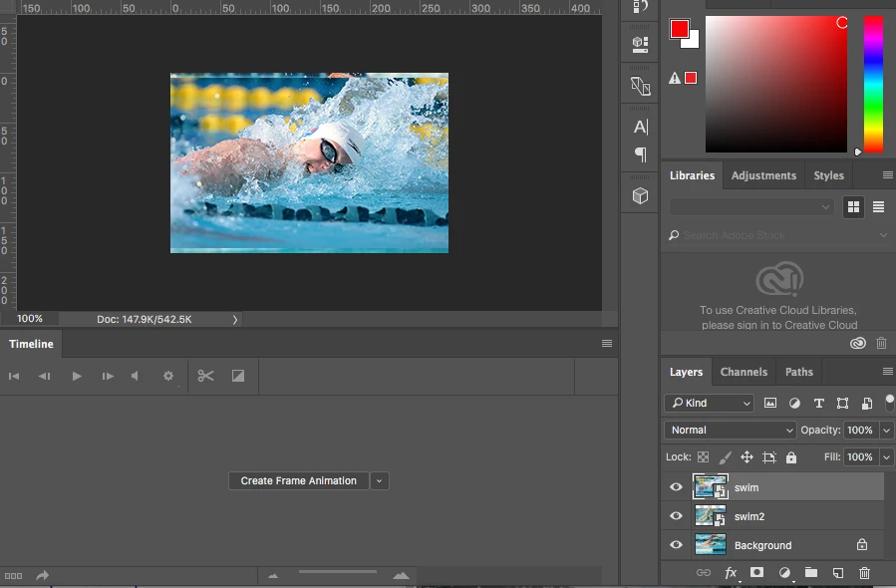The image size is (896, 588).
Task: Click the Fill 100% value field
Action: pyautogui.click(x=860, y=457)
